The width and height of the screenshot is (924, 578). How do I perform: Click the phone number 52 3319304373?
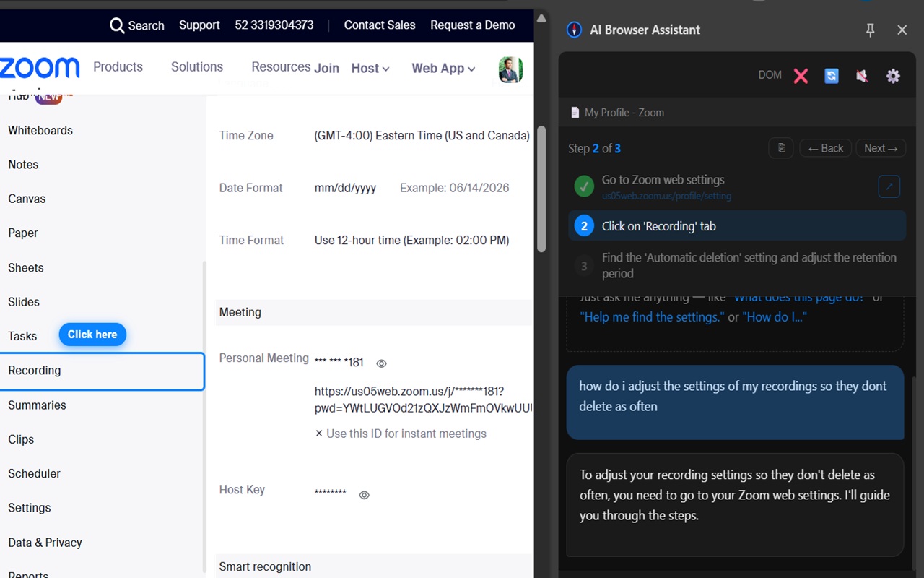coord(274,25)
